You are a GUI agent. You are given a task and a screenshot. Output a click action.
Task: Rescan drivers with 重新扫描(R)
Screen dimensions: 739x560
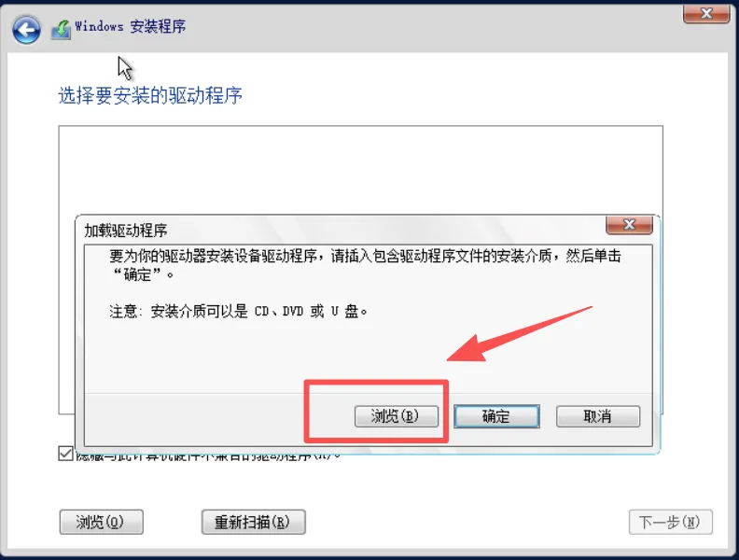[x=253, y=522]
